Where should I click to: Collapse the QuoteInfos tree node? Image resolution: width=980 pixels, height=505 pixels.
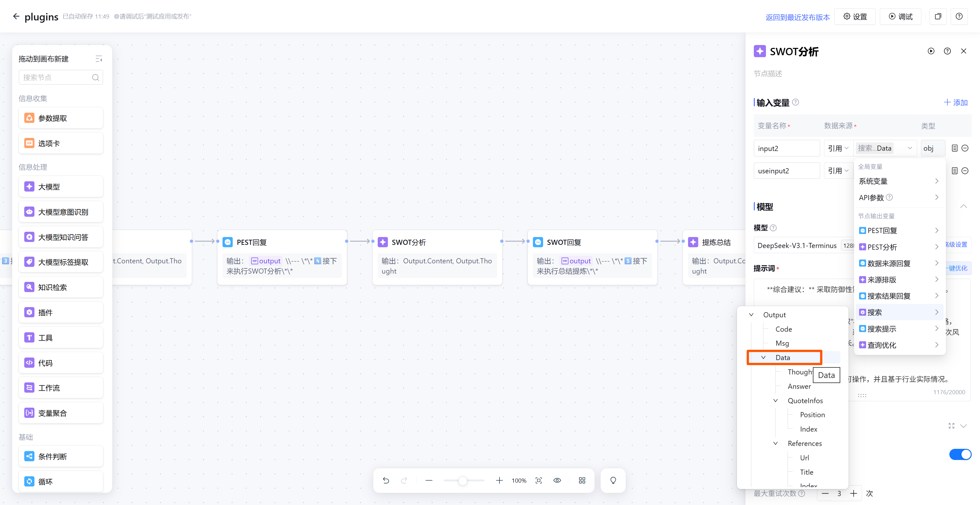pyautogui.click(x=775, y=400)
